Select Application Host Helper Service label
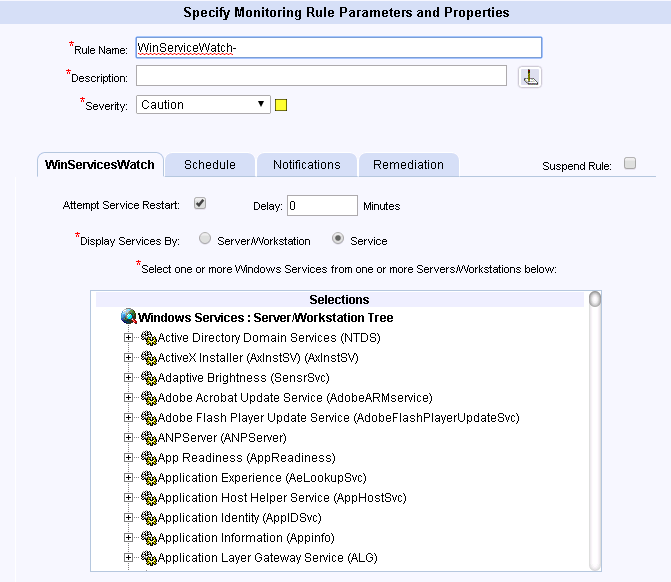This screenshot has width=671, height=582. click(282, 498)
